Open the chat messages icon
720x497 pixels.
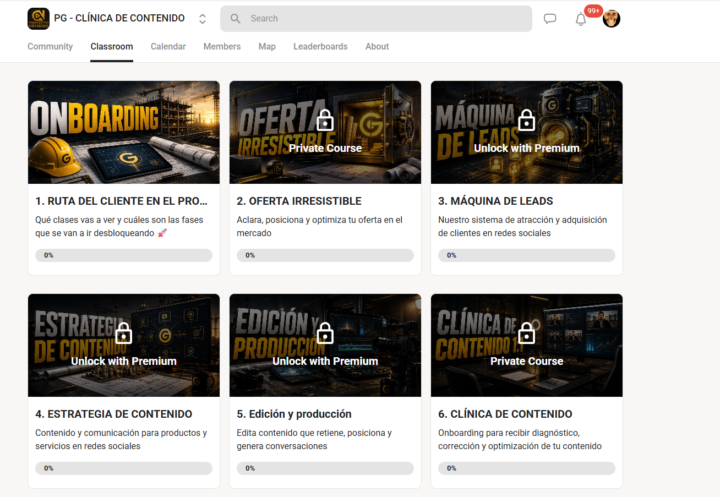tap(550, 19)
